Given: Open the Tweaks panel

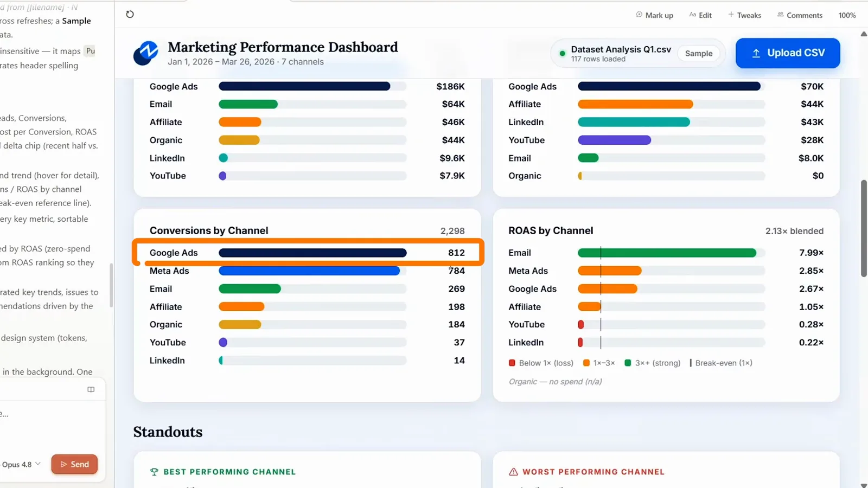Looking at the screenshot, I should 744,15.
